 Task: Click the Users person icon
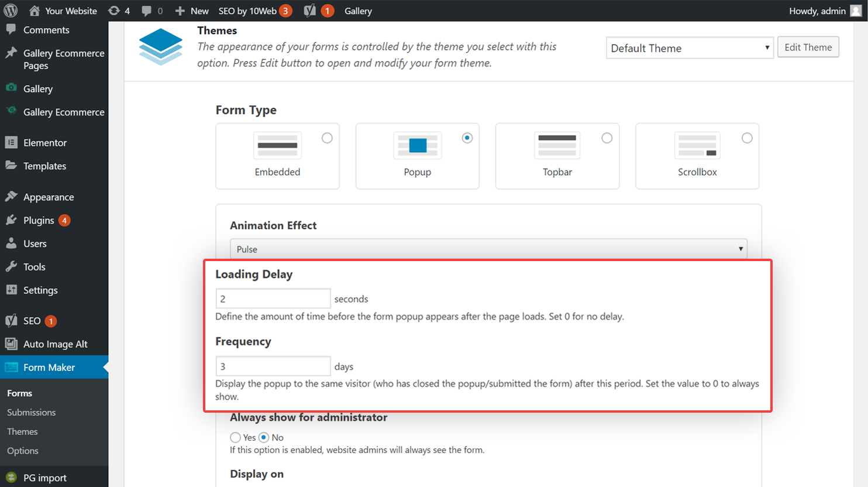pyautogui.click(x=11, y=243)
